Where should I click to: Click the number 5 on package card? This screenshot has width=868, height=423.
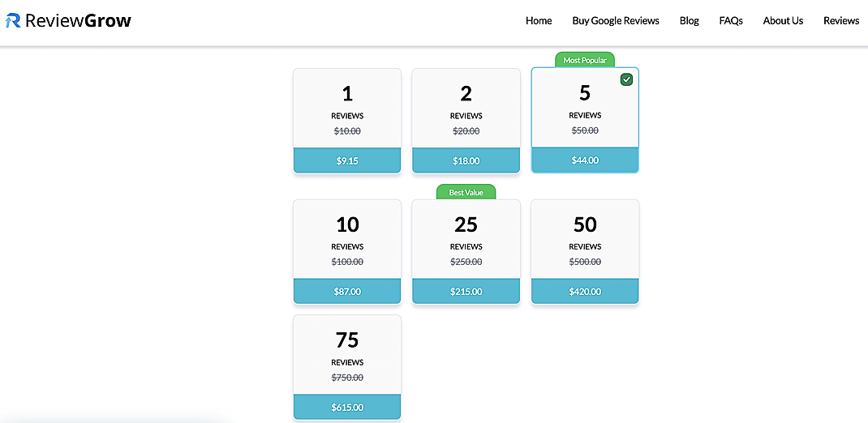(585, 93)
